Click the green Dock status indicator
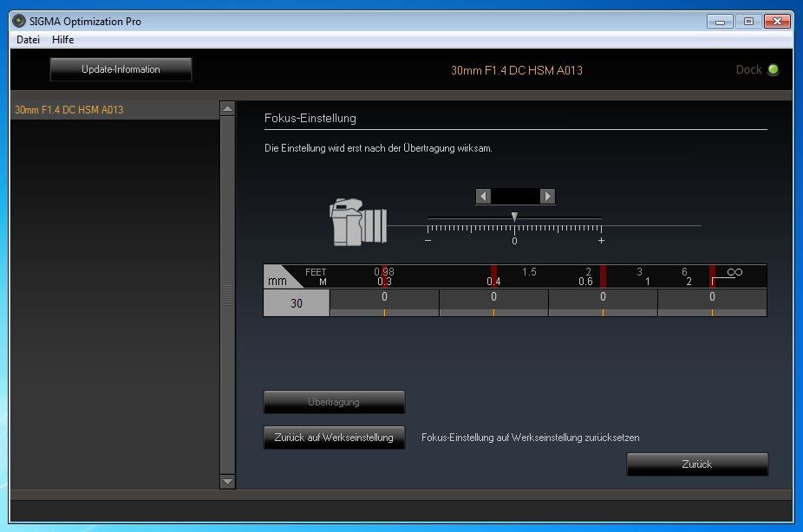Screen dimensions: 803x532 (x=774, y=70)
